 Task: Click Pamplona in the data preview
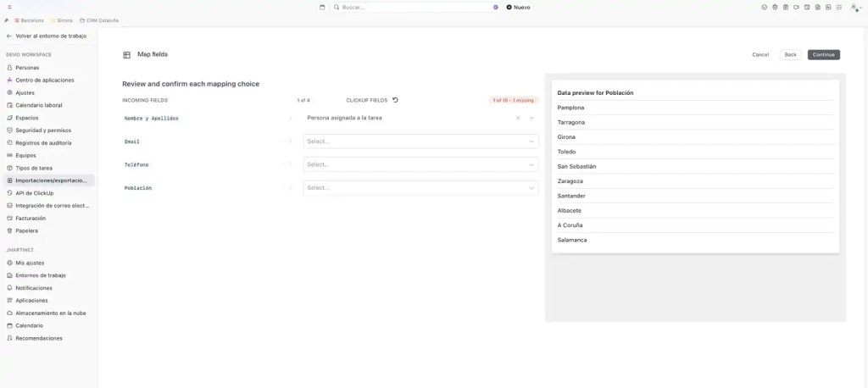click(x=570, y=108)
